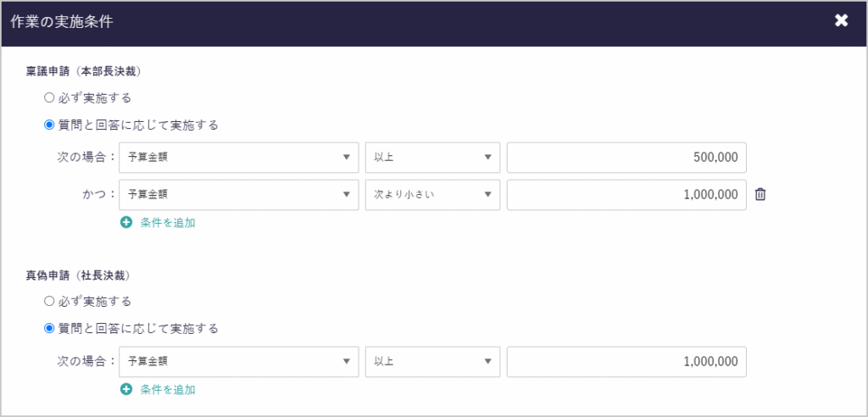Viewport: 868px width, 417px height.
Task: Click the 作業の実施条件 dialog title
Action: coord(63,22)
